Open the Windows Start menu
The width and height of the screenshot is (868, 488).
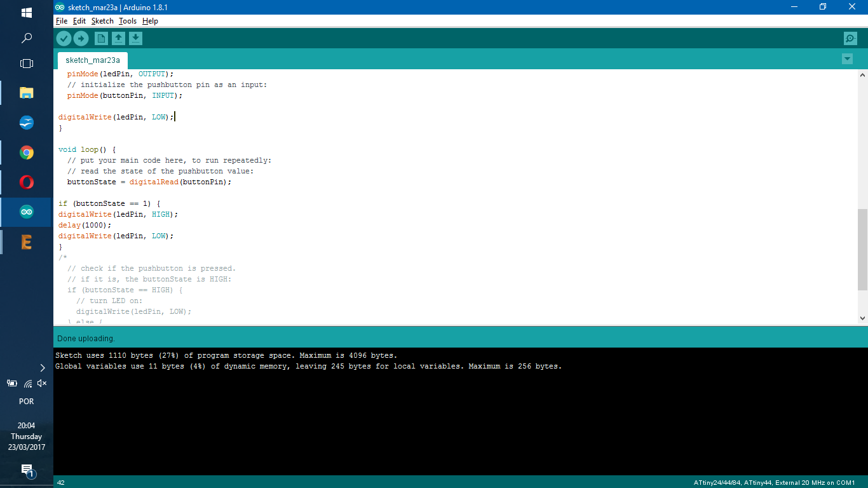click(x=27, y=13)
